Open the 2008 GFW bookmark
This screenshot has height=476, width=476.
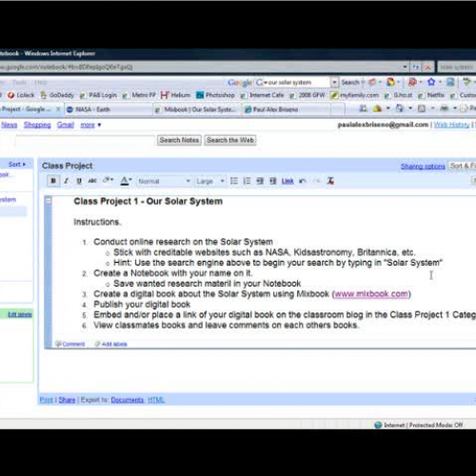pyautogui.click(x=307, y=95)
